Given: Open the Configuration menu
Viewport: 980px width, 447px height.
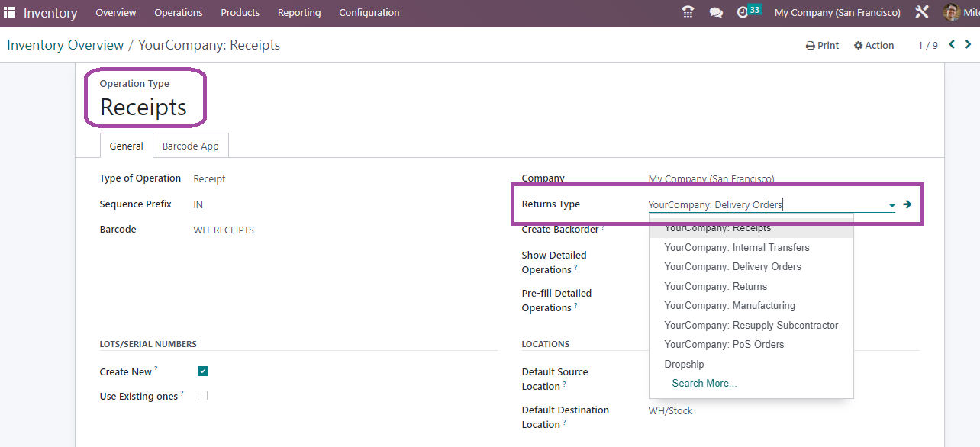Looking at the screenshot, I should coord(369,13).
